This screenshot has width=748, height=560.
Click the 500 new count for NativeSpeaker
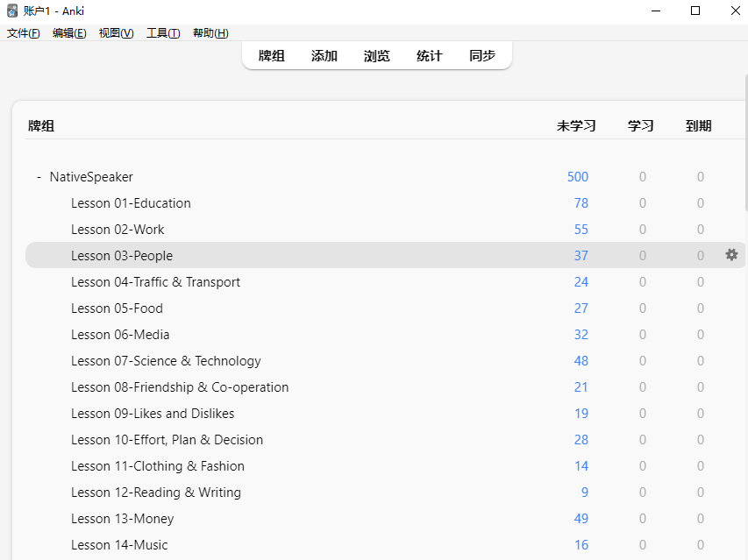(578, 177)
